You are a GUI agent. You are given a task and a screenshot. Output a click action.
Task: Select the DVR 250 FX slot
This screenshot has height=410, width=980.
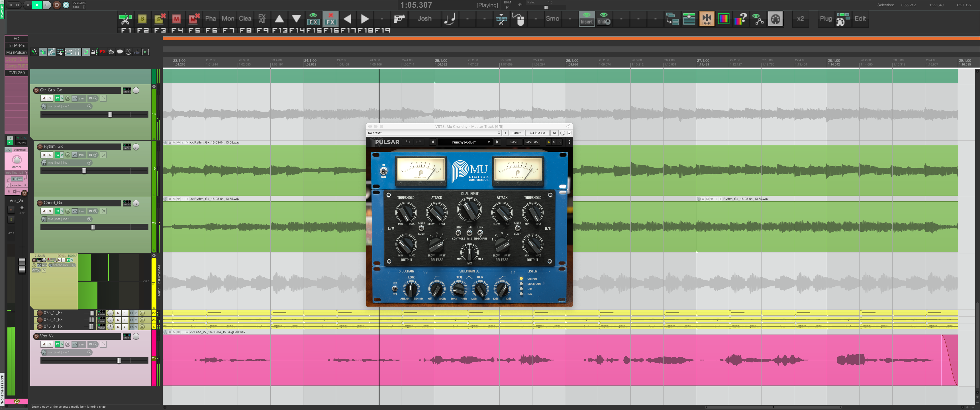16,73
